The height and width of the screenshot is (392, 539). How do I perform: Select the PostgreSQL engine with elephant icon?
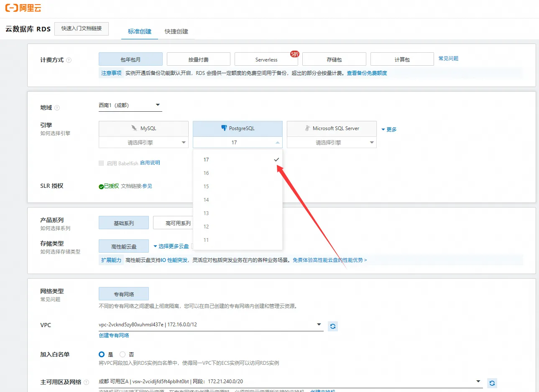(238, 128)
